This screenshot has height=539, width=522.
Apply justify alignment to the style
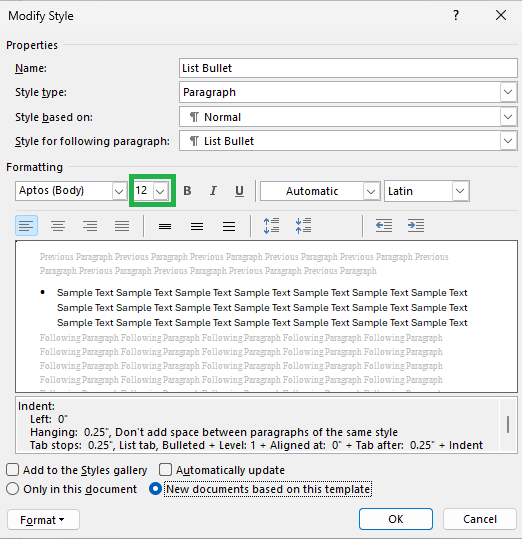[x=122, y=226]
